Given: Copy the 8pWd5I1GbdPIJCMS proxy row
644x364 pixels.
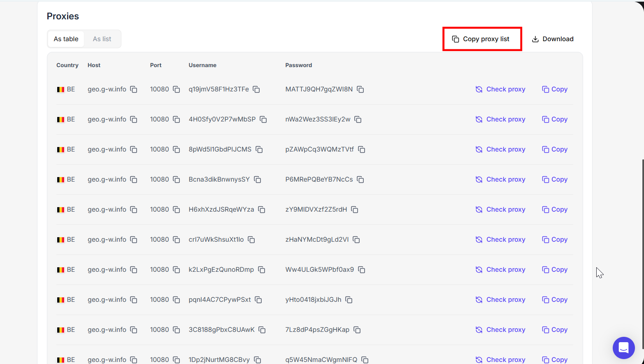Looking at the screenshot, I should pyautogui.click(x=555, y=149).
